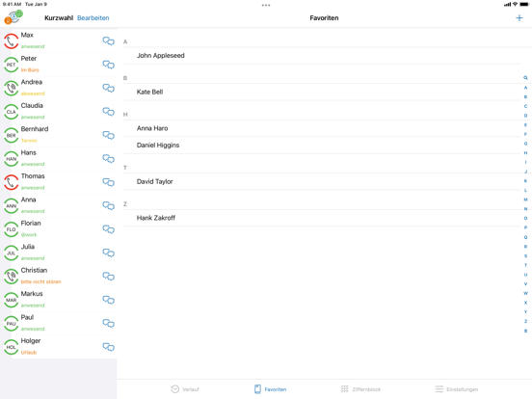Select Holger's 'Urlaub' status text
The height and width of the screenshot is (399, 532).
point(29,352)
